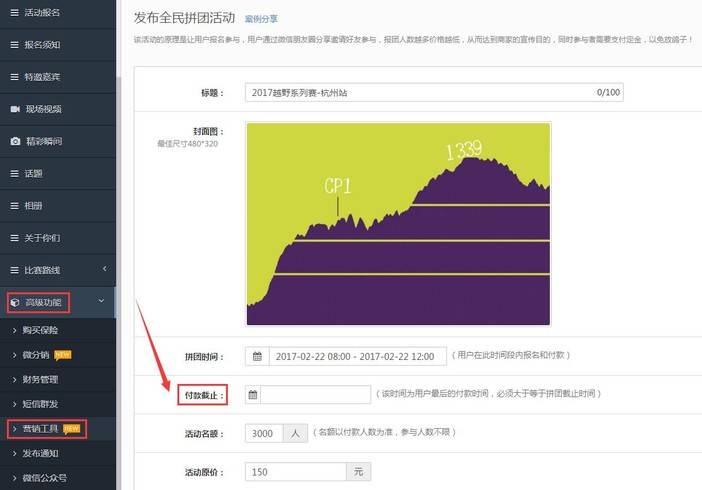Expand the 比赛路线 submenu arrow
702x490 pixels.
pos(104,270)
